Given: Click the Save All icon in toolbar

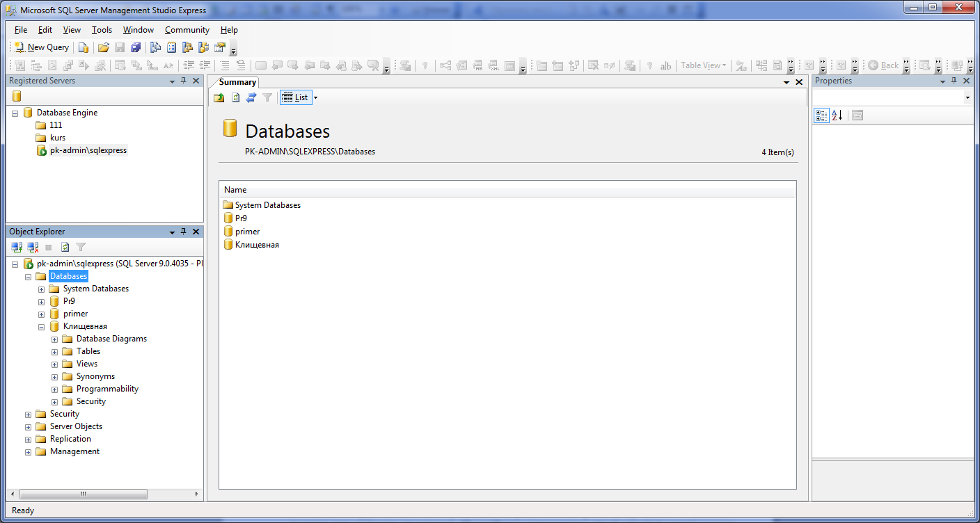Looking at the screenshot, I should [136, 47].
